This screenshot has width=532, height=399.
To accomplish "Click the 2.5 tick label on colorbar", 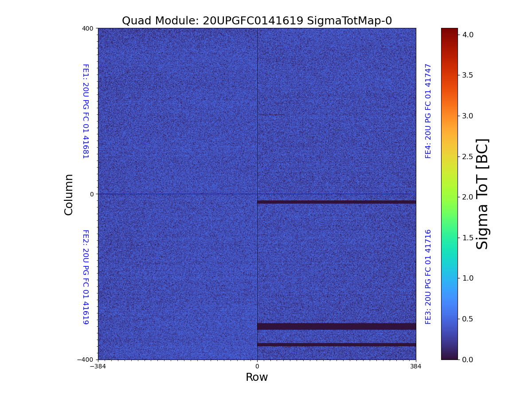I will (467, 156).
